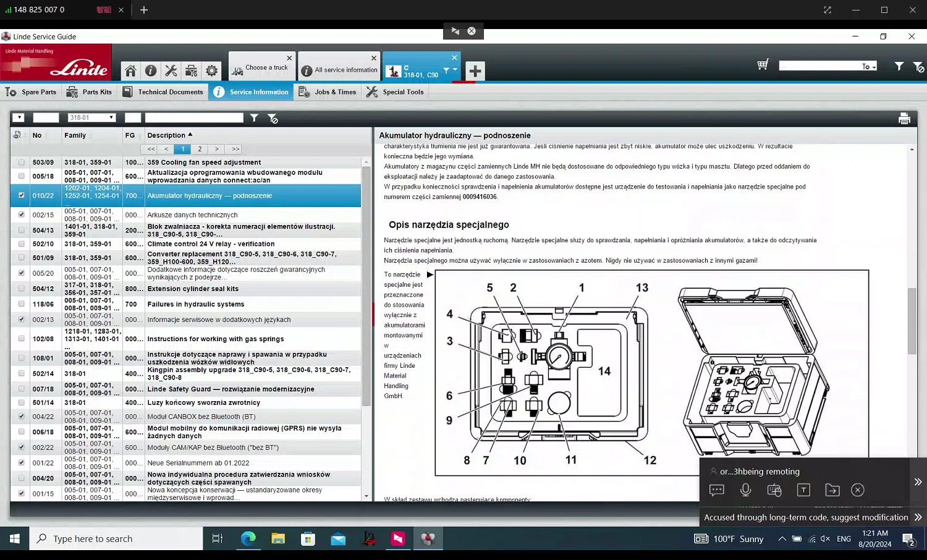The image size is (927, 560).
Task: Open file transfer icon in remoting panel
Action: click(832, 490)
